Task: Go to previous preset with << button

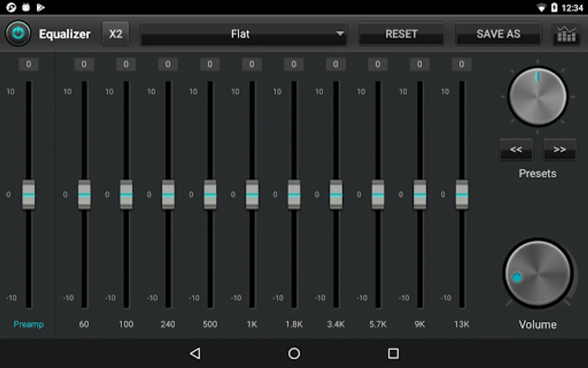Action: tap(516, 149)
